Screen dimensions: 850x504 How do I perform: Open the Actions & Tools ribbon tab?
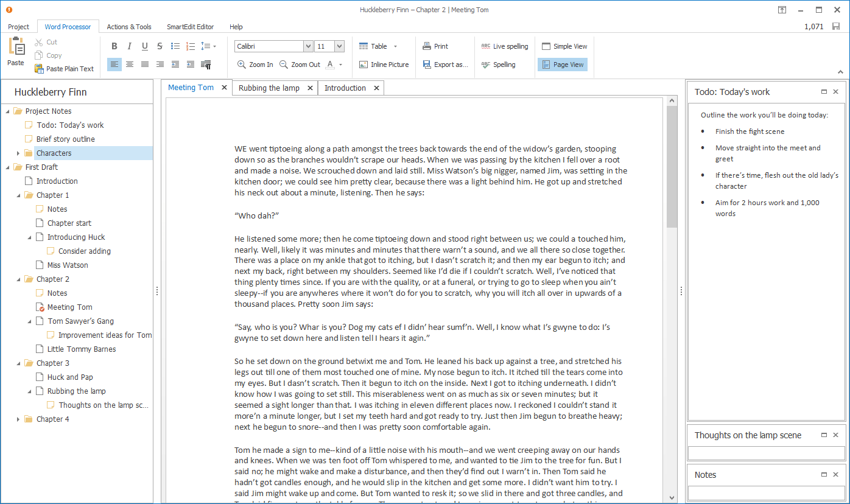tap(129, 27)
